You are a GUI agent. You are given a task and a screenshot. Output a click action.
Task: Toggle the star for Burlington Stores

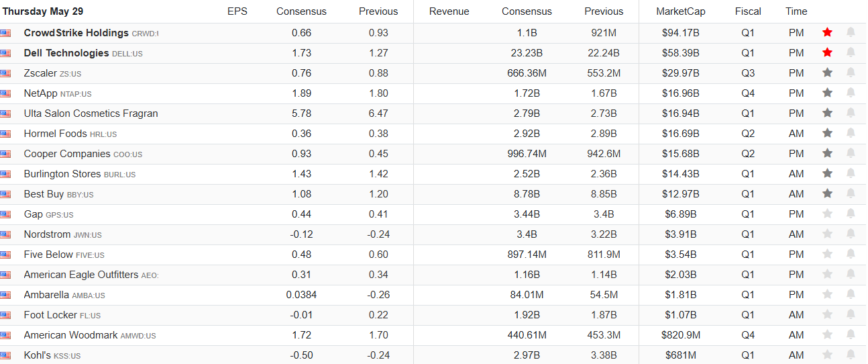(x=827, y=173)
